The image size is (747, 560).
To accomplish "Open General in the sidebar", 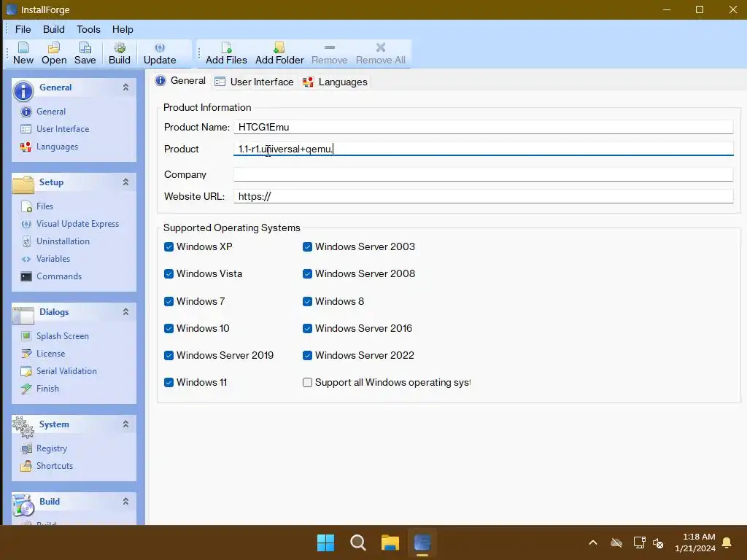I will click(x=51, y=112).
